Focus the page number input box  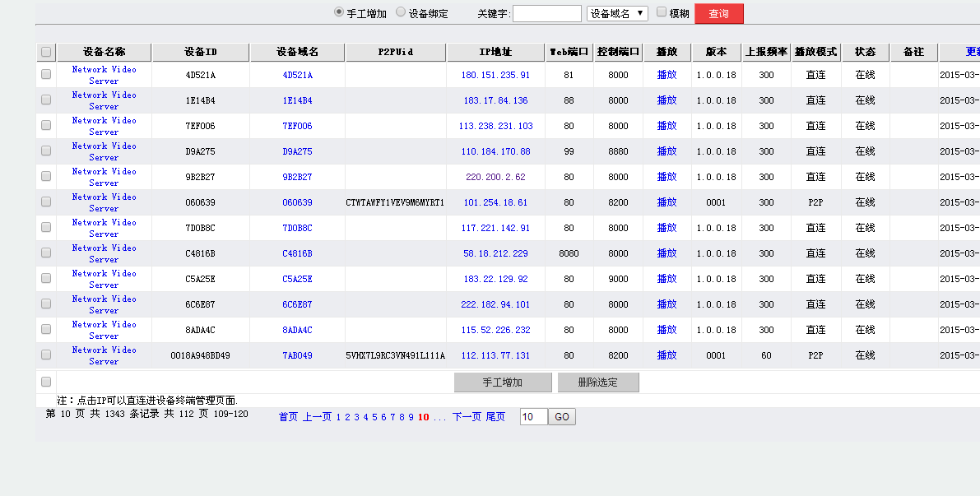[534, 417]
